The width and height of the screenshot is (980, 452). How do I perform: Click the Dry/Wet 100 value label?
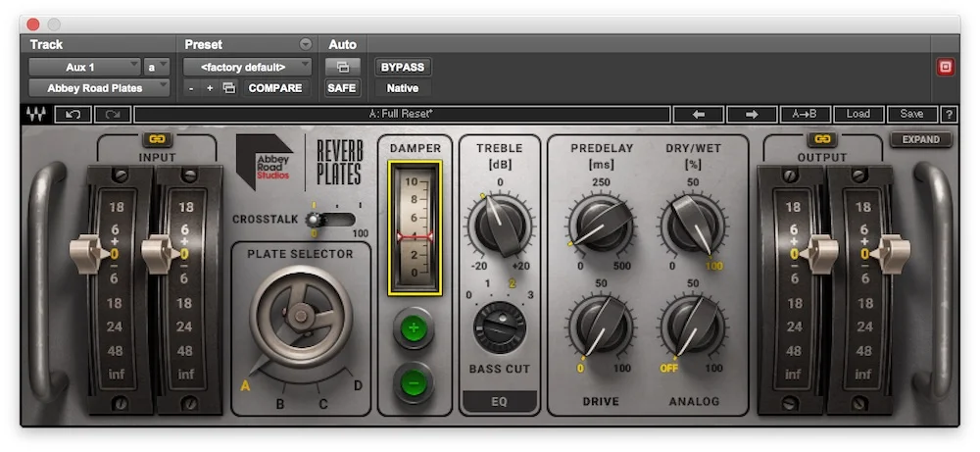tap(713, 266)
